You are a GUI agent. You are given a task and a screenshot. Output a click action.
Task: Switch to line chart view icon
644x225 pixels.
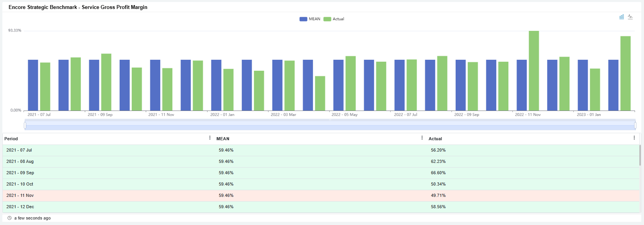[x=630, y=17]
